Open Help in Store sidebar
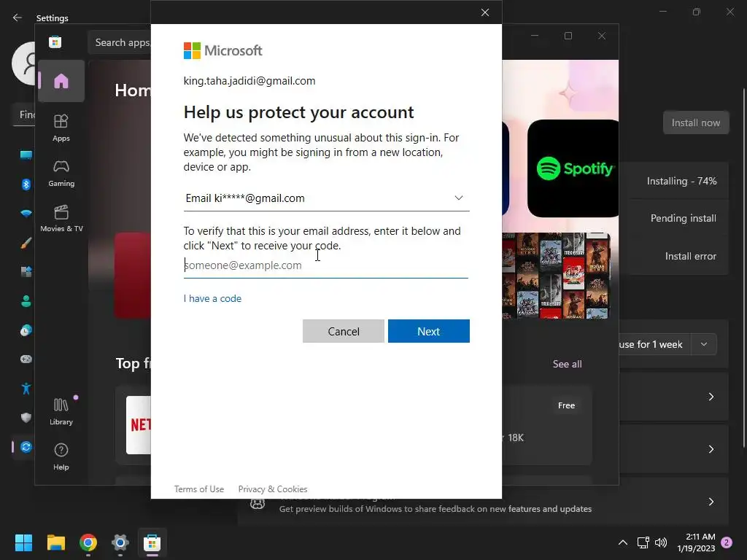 coord(61,456)
